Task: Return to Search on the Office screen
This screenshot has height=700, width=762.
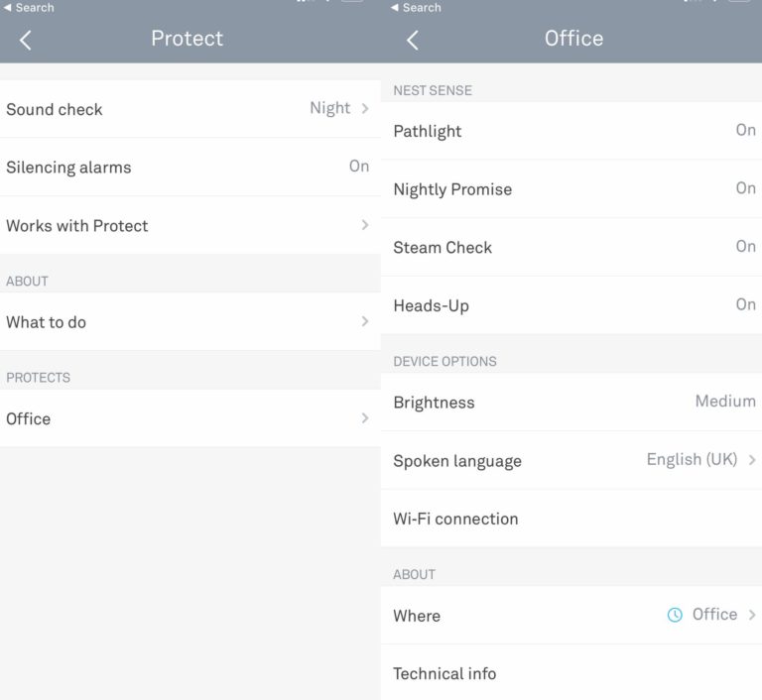Action: click(416, 7)
